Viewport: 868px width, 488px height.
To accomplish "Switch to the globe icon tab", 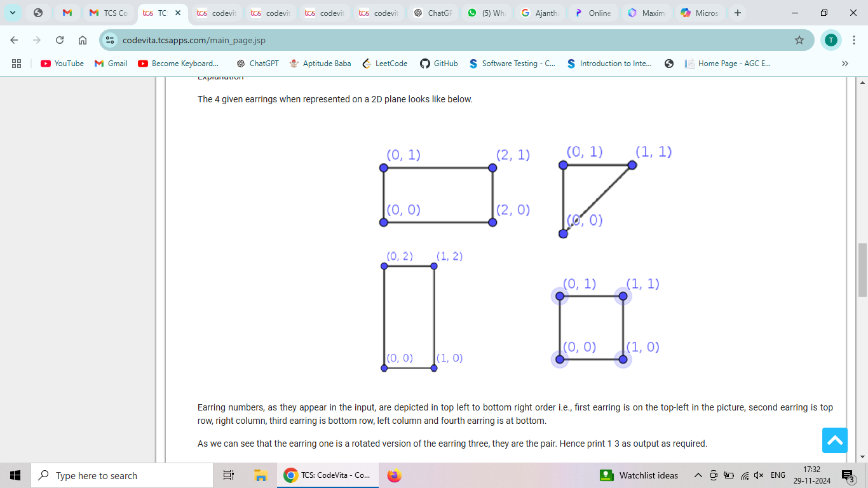I will pos(38,13).
